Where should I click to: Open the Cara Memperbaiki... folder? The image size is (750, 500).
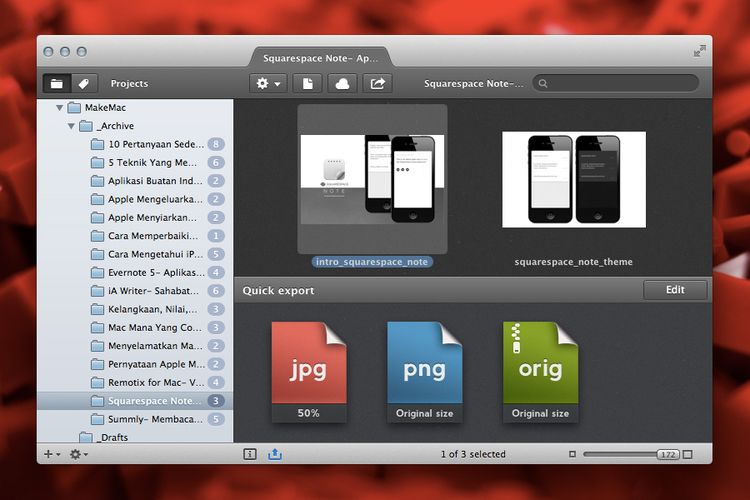(x=135, y=236)
